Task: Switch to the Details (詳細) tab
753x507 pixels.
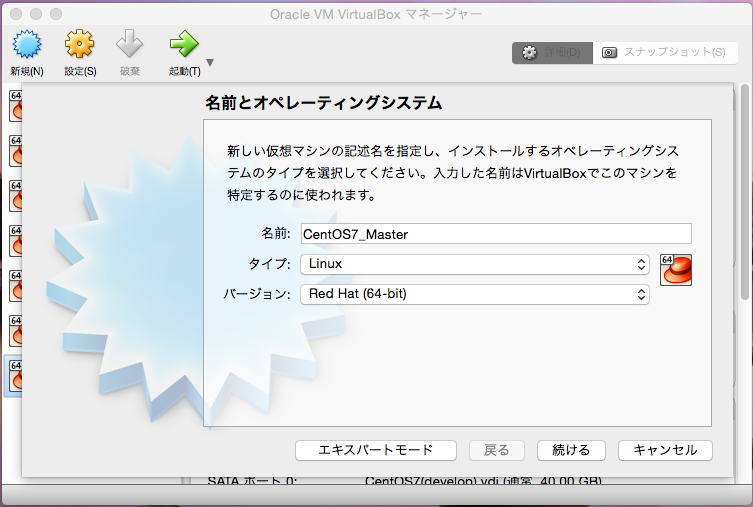Action: [x=552, y=52]
